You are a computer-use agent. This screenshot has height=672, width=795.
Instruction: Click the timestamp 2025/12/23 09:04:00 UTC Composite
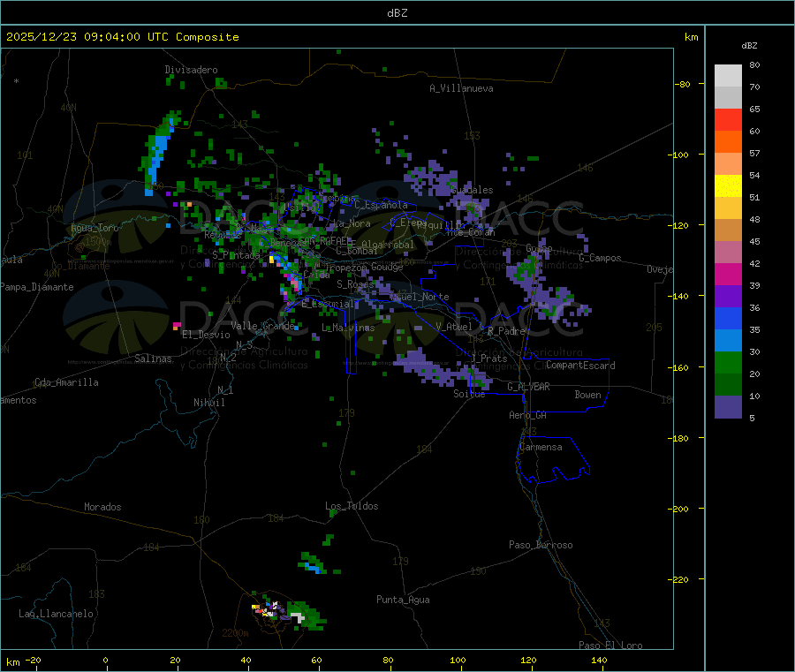(x=122, y=37)
